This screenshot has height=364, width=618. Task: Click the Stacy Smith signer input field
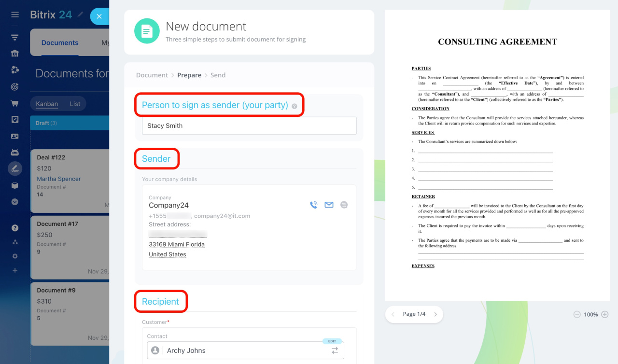click(249, 126)
